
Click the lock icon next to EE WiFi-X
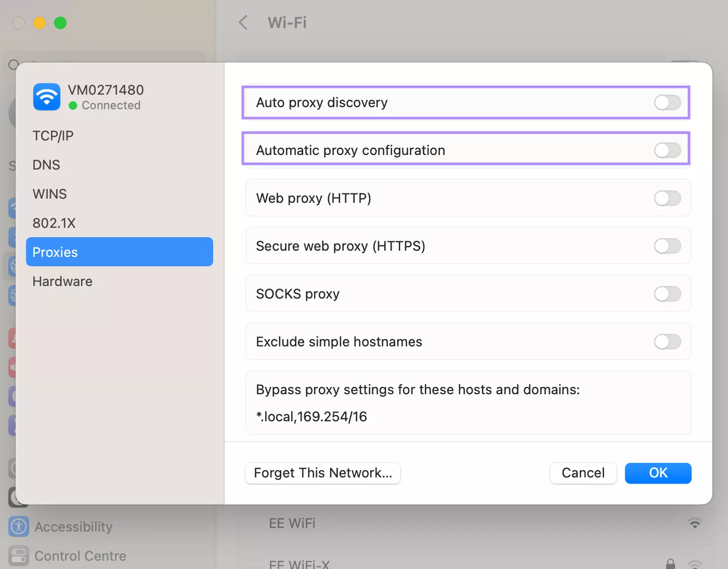tap(670, 564)
